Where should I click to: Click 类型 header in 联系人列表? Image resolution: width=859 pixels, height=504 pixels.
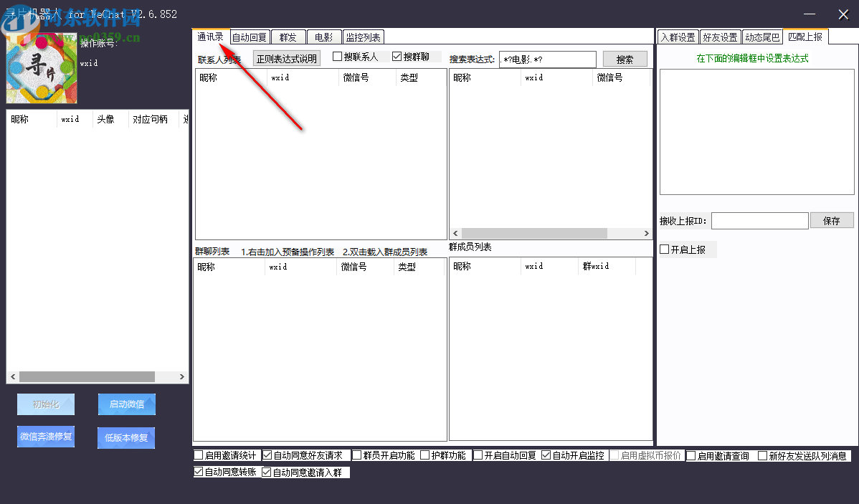click(420, 78)
